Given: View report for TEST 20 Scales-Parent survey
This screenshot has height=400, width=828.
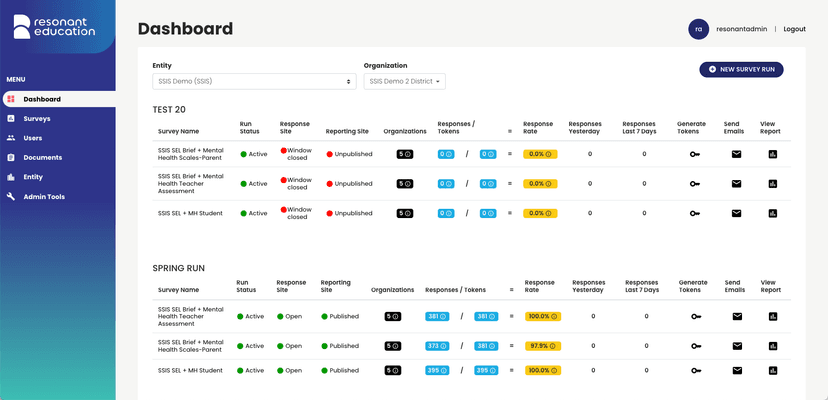Looking at the screenshot, I should click(x=773, y=154).
